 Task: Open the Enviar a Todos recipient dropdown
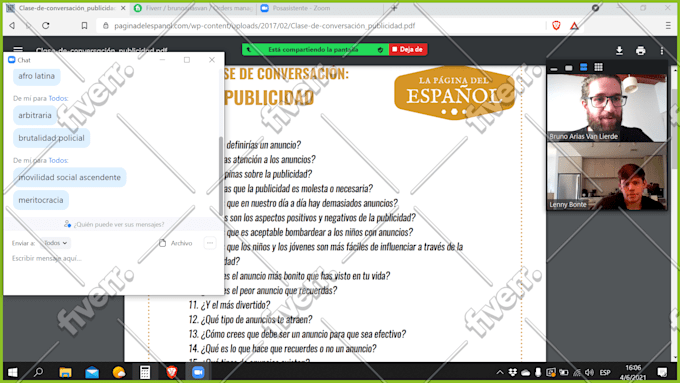click(x=56, y=243)
